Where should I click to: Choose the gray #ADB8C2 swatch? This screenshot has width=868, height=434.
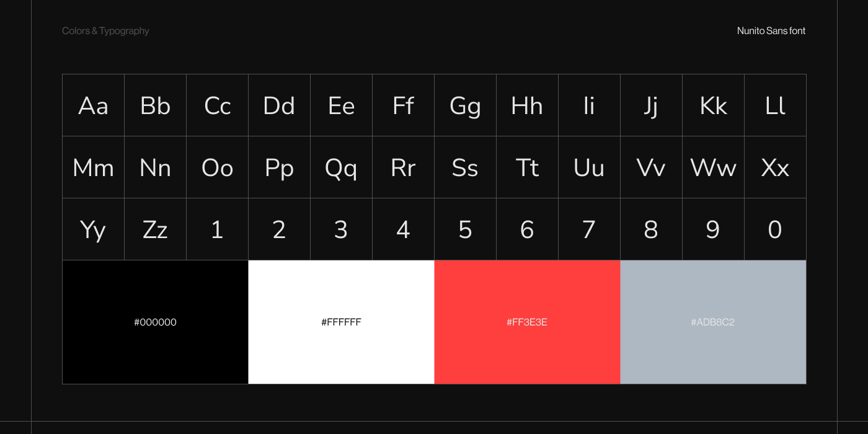(x=713, y=322)
